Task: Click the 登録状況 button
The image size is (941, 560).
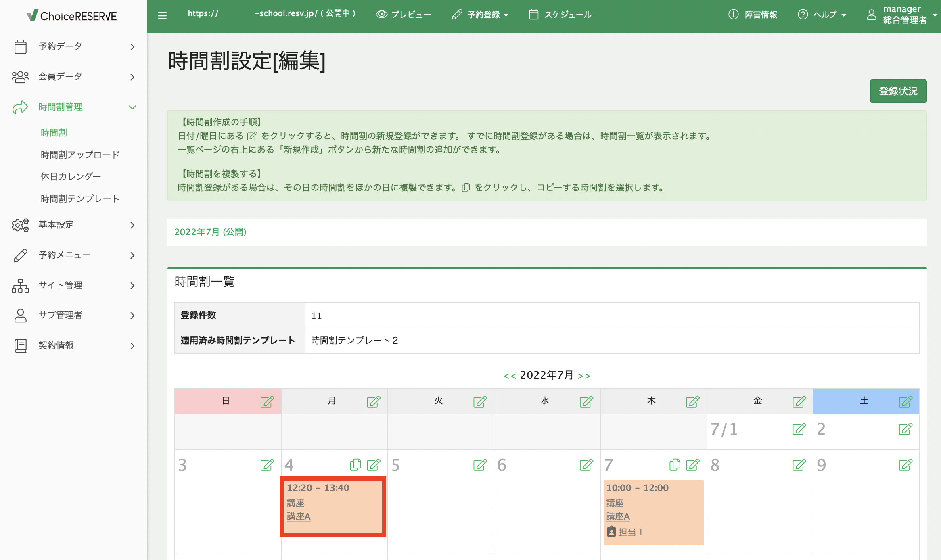Action: click(x=898, y=91)
